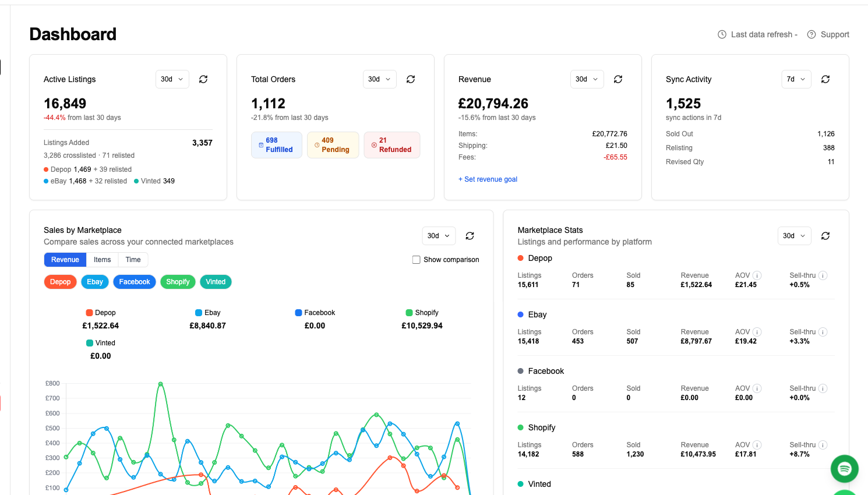Open the Sync Activity 7d dropdown
The width and height of the screenshot is (868, 495).
click(796, 79)
